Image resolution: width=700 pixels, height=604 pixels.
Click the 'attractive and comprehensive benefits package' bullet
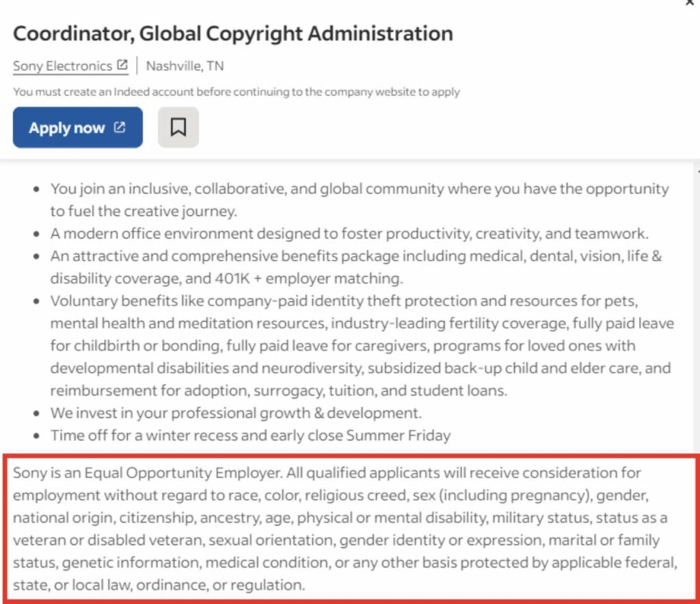click(355, 266)
